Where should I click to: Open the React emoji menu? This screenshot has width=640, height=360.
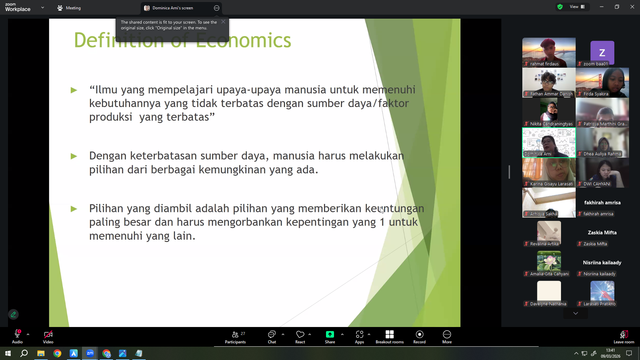(300, 337)
